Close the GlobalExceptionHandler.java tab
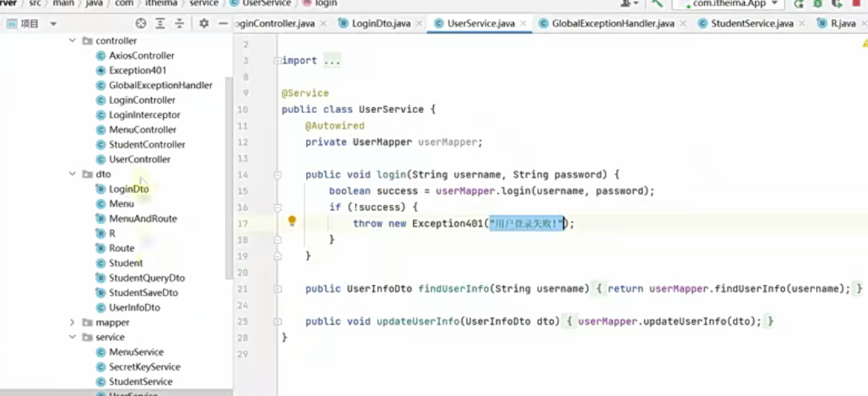The width and height of the screenshot is (868, 396). (683, 23)
